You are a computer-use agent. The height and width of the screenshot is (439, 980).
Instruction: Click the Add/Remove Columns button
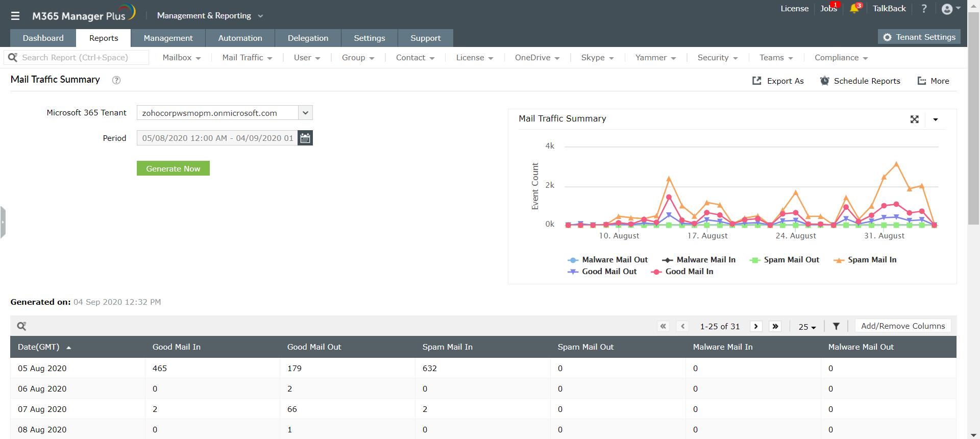coord(902,326)
